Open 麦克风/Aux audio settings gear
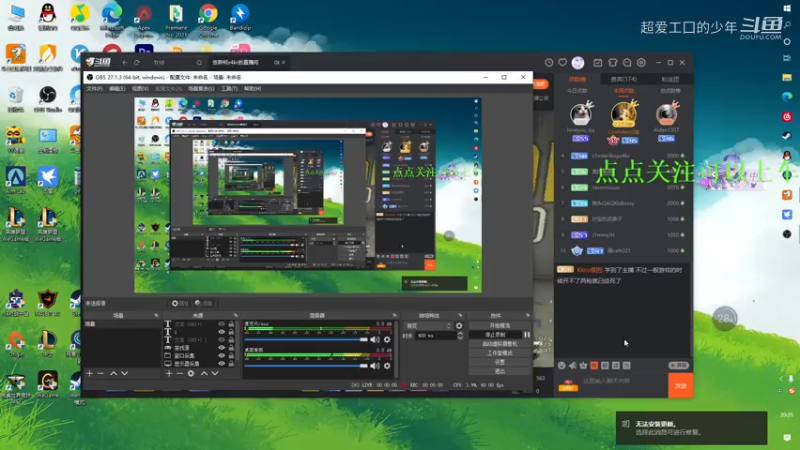The image size is (800, 450). (x=387, y=339)
